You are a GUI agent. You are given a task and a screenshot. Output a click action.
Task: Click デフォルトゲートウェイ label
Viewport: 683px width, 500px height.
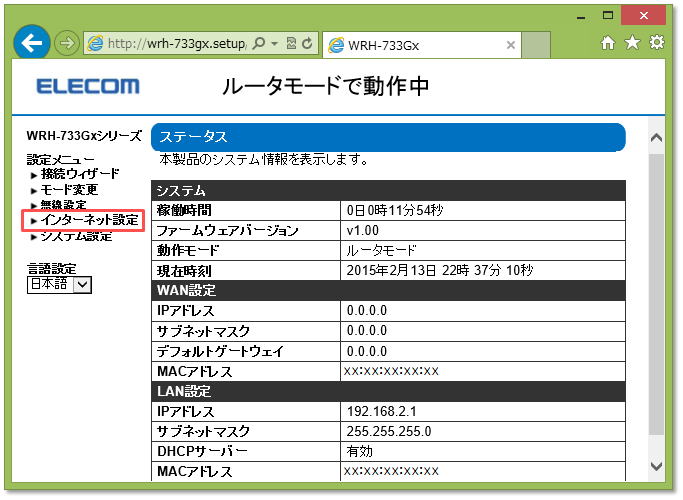(220, 351)
